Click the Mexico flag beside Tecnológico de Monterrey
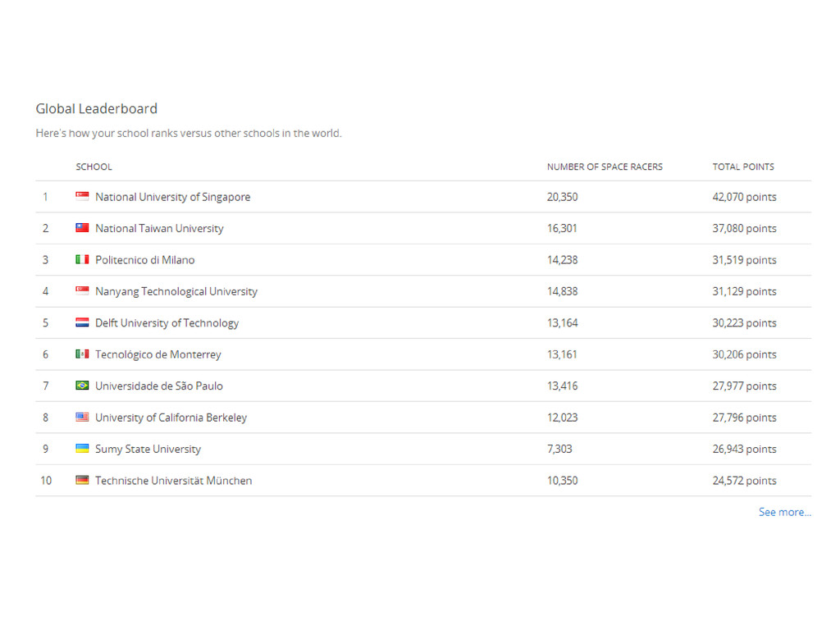This screenshot has width=840, height=630. point(82,354)
